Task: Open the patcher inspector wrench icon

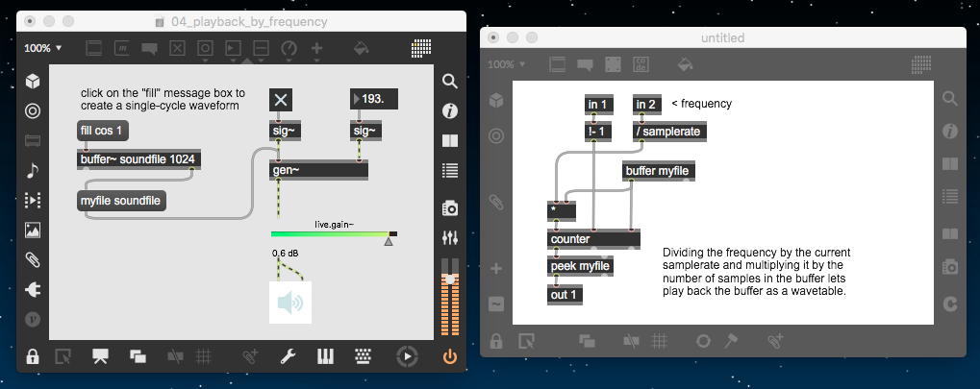Action: pyautogui.click(x=289, y=356)
